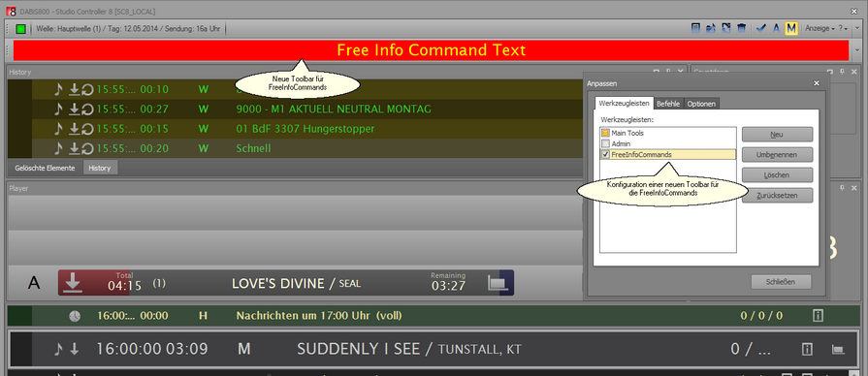The width and height of the screenshot is (868, 376).
Task: Click blue end-marker icon on player A
Action: tap(498, 283)
